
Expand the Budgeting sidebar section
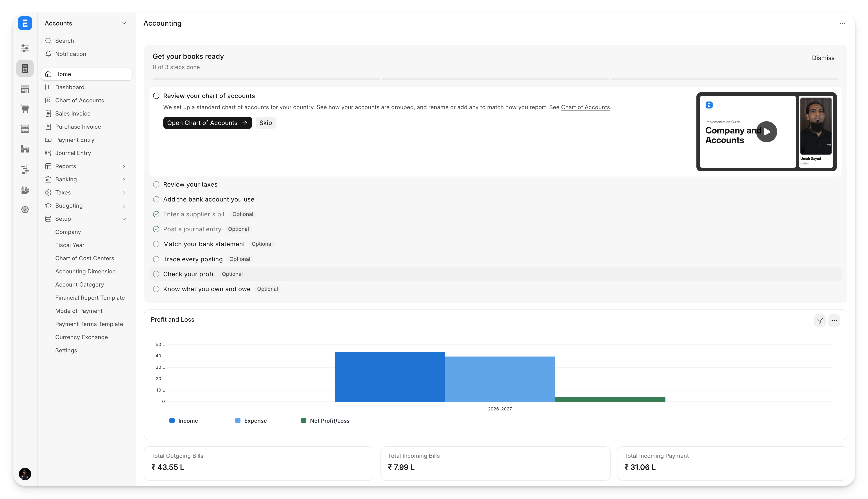coord(124,206)
